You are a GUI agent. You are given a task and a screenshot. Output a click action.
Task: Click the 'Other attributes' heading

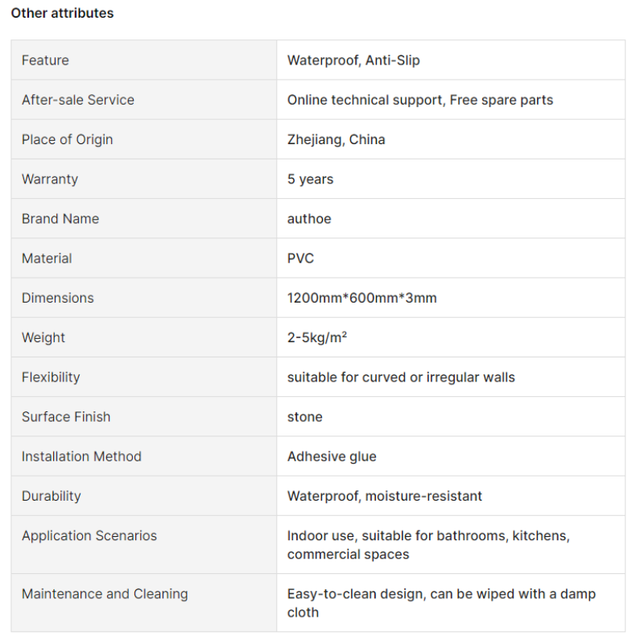62,13
